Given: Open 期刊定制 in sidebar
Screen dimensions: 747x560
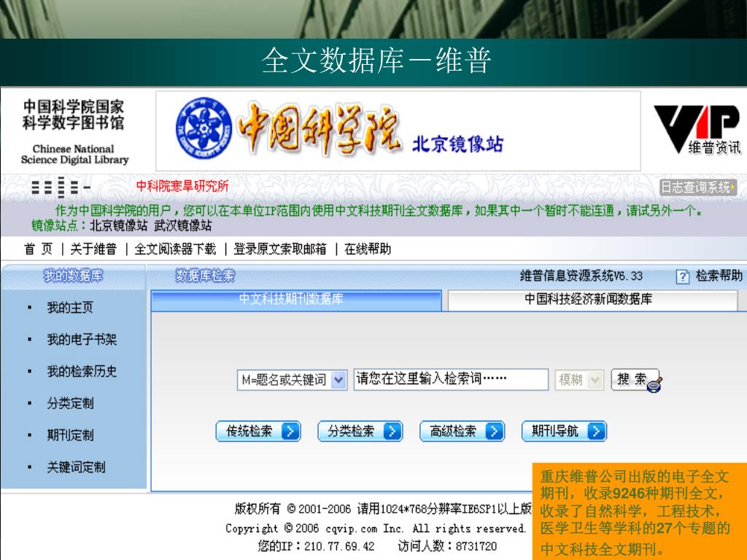Looking at the screenshot, I should tap(70, 435).
